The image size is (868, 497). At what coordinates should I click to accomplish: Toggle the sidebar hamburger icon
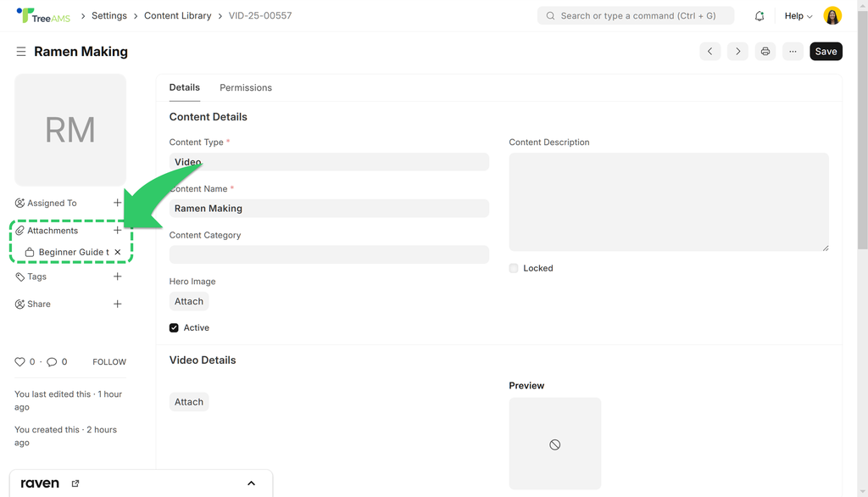pos(21,52)
